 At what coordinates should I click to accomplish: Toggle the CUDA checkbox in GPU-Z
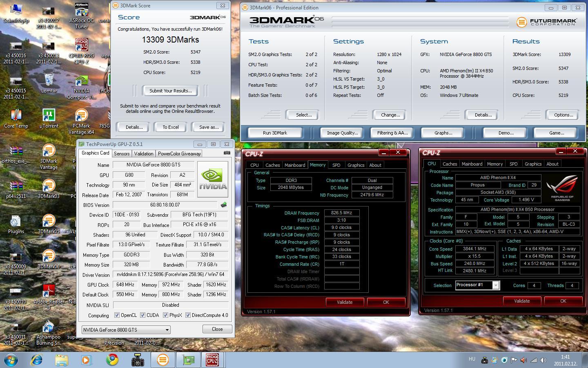(143, 315)
